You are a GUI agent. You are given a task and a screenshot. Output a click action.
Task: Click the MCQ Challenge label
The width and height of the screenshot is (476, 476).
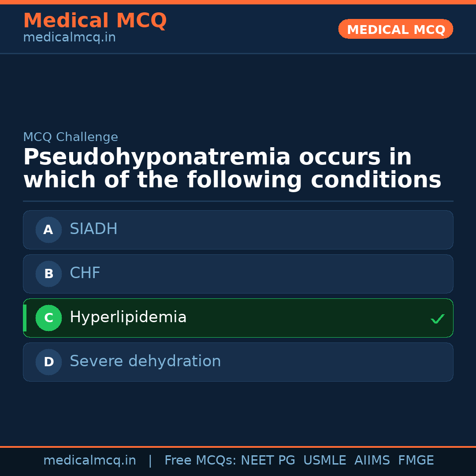[71, 137]
